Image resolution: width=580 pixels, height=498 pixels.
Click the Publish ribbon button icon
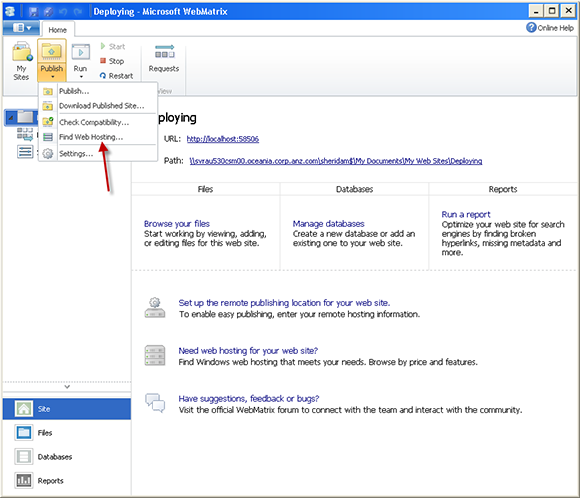(x=51, y=52)
